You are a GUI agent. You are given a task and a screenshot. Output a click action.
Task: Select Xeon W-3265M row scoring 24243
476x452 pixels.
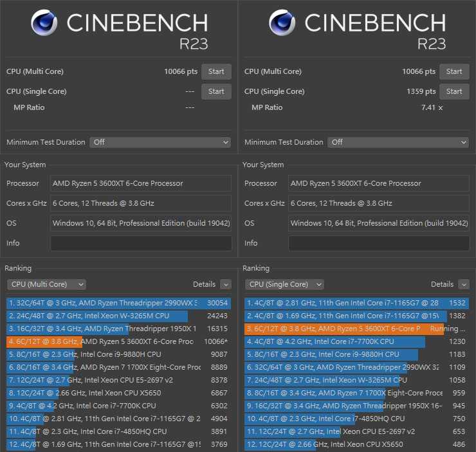pos(118,316)
